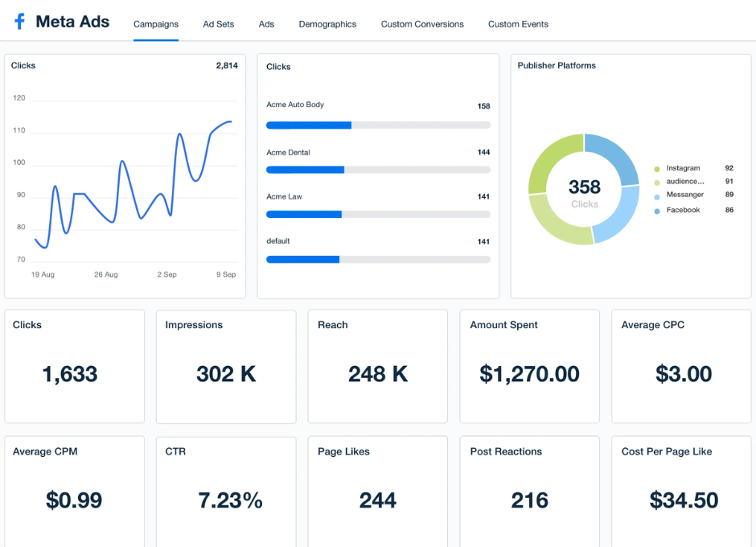This screenshot has height=547, width=756.
Task: Click the 'default' campaign label
Action: (277, 241)
